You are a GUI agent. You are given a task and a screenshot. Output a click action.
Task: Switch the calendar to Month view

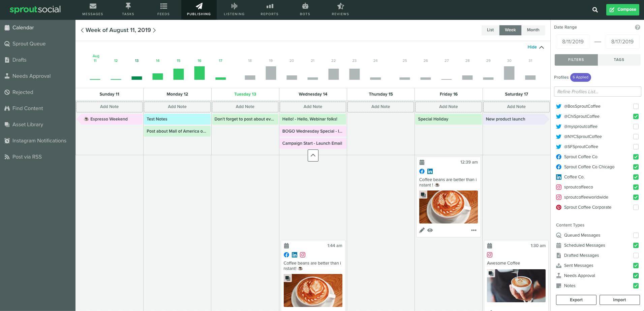[533, 30]
